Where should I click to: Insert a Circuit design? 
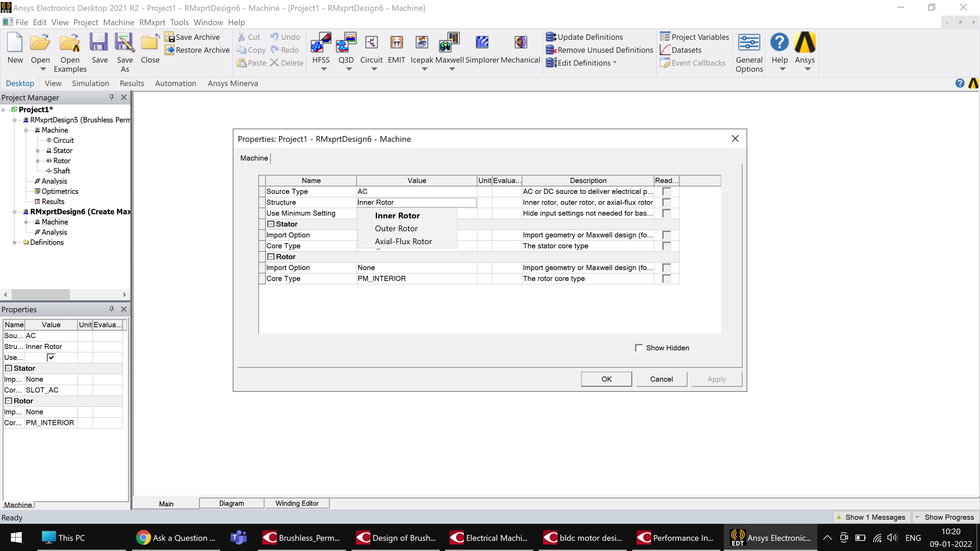point(371,48)
